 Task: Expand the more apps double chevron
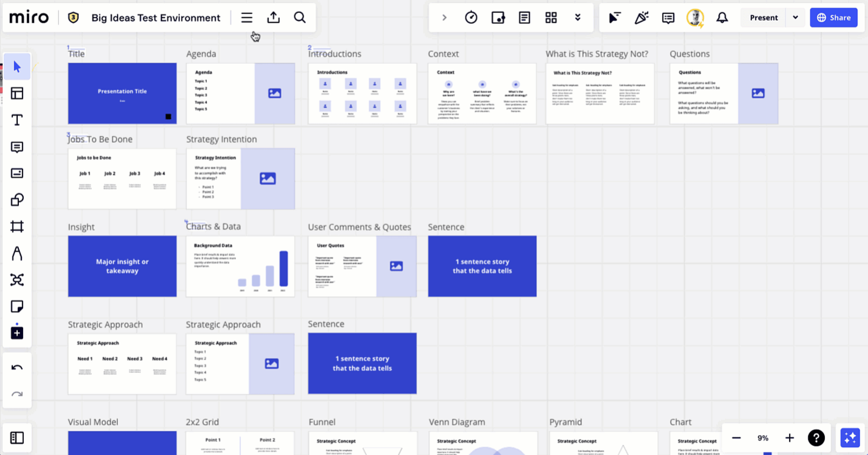pos(577,18)
